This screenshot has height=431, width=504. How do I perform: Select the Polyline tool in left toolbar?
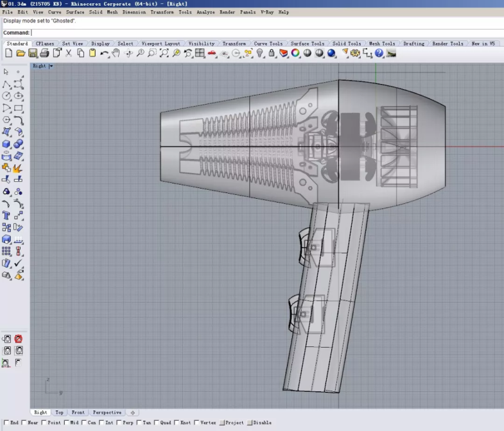(x=6, y=84)
